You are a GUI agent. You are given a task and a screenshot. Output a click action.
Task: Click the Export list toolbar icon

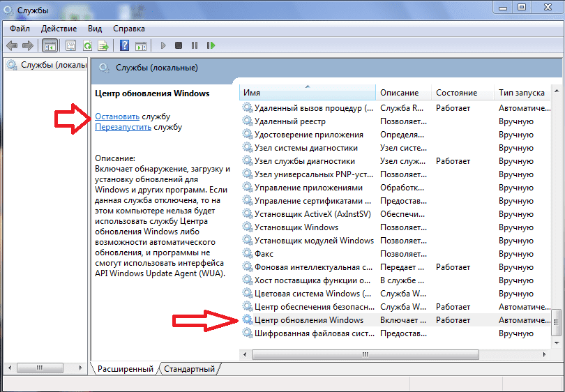[x=103, y=45]
